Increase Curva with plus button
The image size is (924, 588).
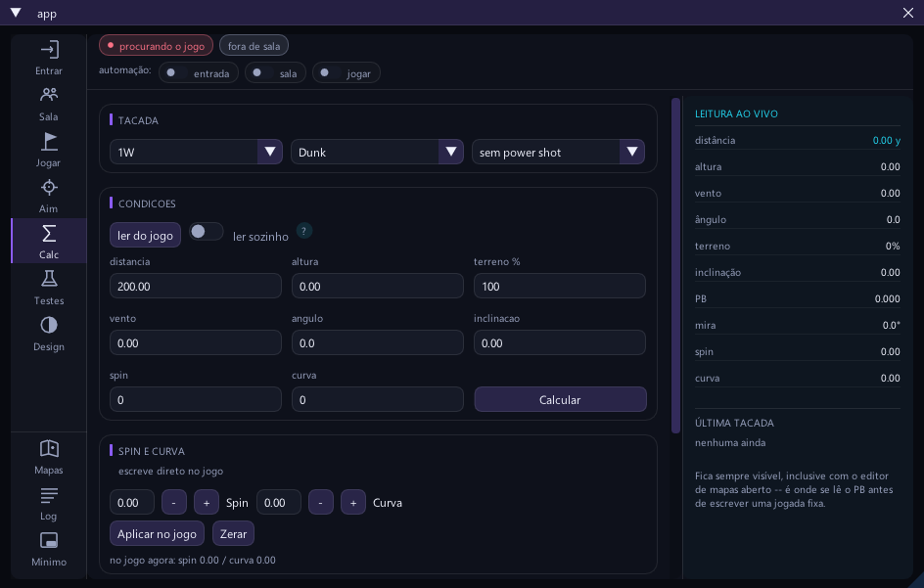[353, 503]
